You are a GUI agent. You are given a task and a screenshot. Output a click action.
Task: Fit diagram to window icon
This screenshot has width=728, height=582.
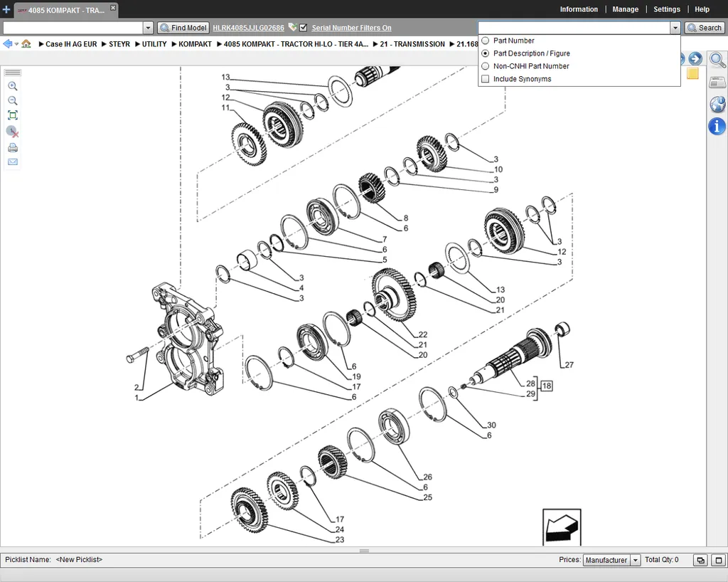13,115
